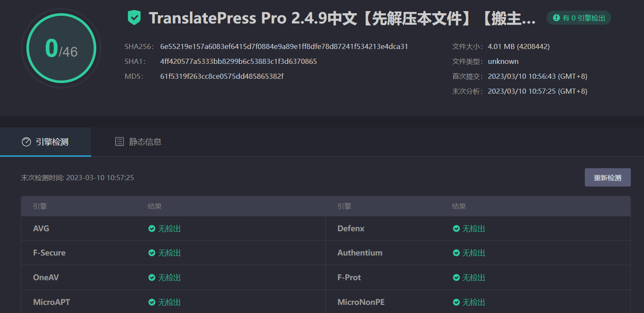Screen dimensions: 644x313
Task: Click the 0/46 detection score circle
Action: pos(61,48)
